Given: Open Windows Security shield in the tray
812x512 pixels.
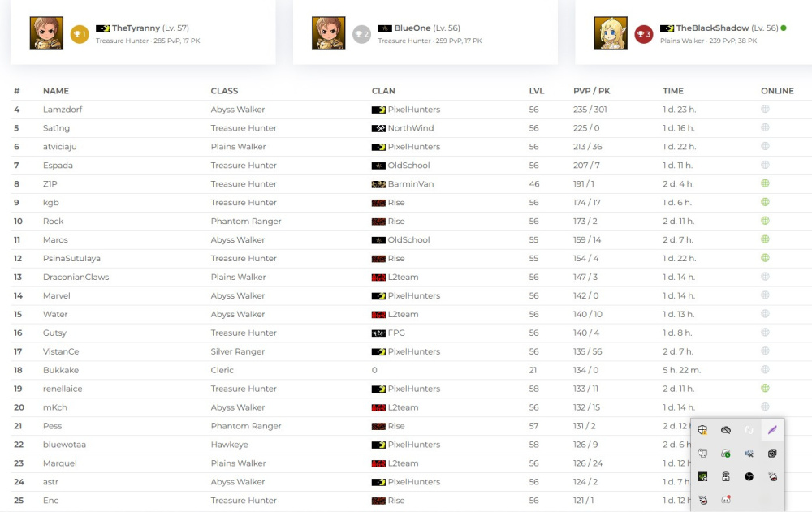Looking at the screenshot, I should [x=702, y=430].
